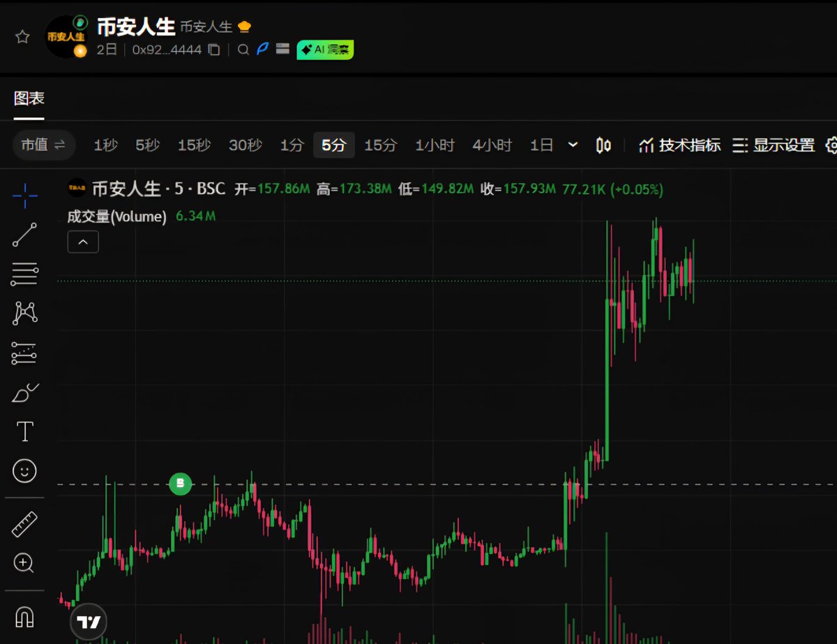Select the 4小时 timeframe
The width and height of the screenshot is (837, 644).
coord(492,145)
